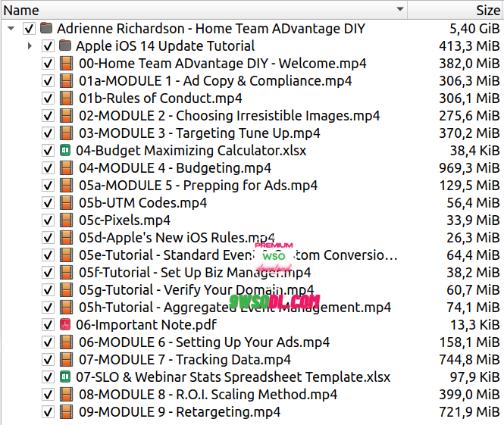This screenshot has height=425, width=504.
Task: Uncheck the Apple iOS 14 Update Tutorial checkbox
Action: pyautogui.click(x=48, y=46)
